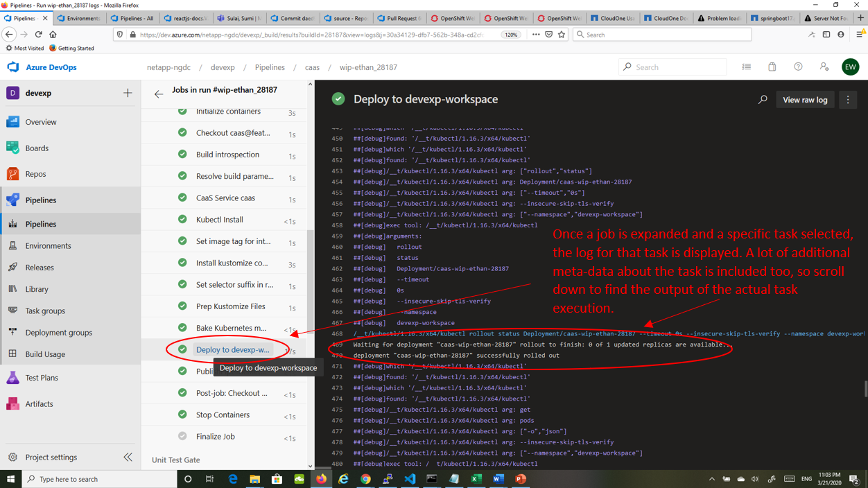The width and height of the screenshot is (868, 488).
Task: Open the Boards section in sidebar
Action: [37, 148]
